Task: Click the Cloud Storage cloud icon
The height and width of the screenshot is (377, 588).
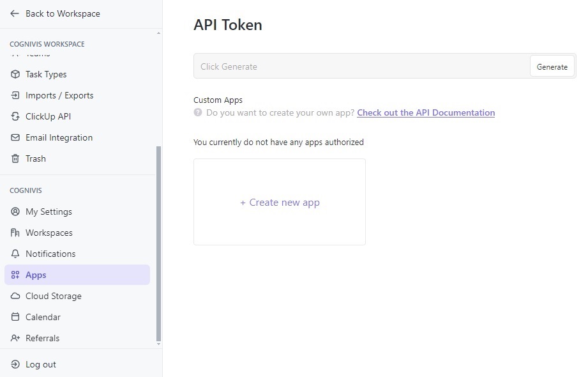Action: coord(15,296)
